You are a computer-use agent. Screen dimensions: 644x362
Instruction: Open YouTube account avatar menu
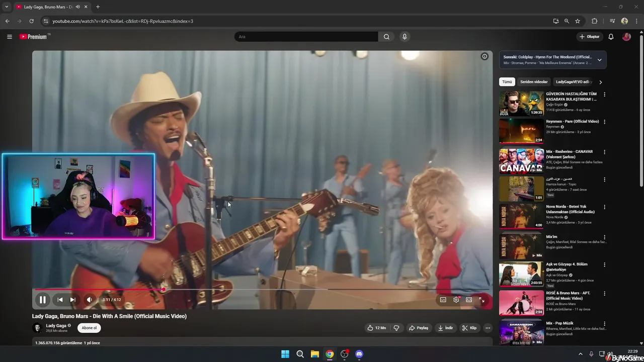(626, 37)
